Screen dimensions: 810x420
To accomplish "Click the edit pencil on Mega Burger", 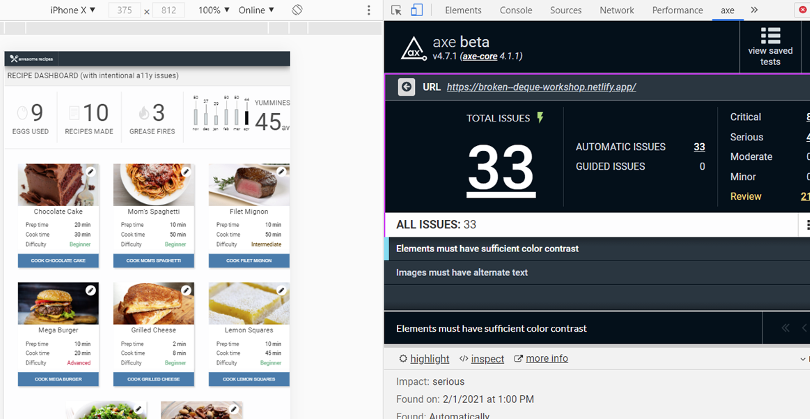I will tap(90, 291).
